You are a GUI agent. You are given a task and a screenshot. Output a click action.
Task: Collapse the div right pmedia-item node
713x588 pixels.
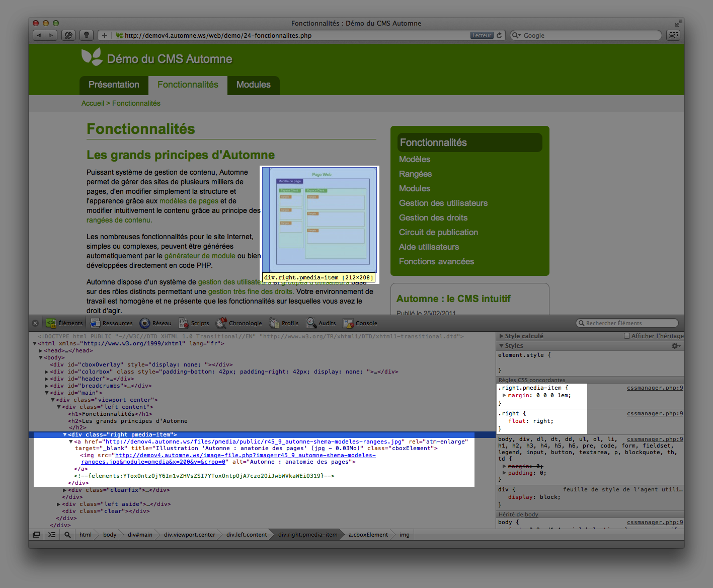pos(65,434)
